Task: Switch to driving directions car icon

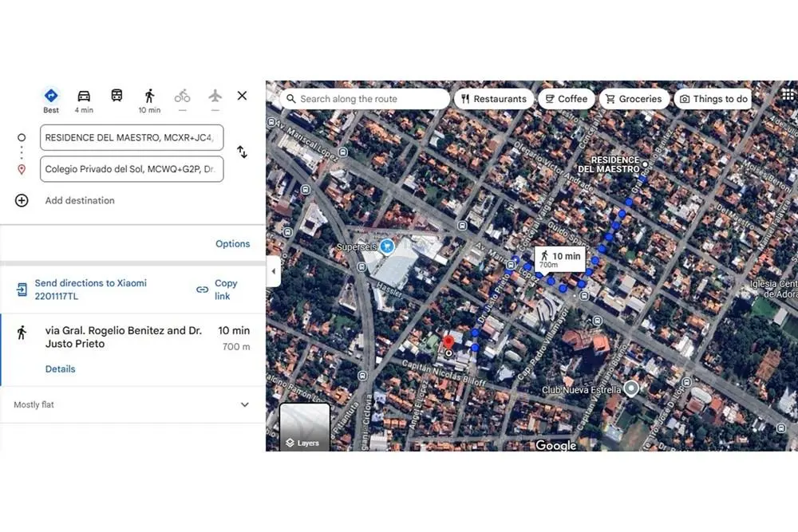Action: [x=84, y=97]
